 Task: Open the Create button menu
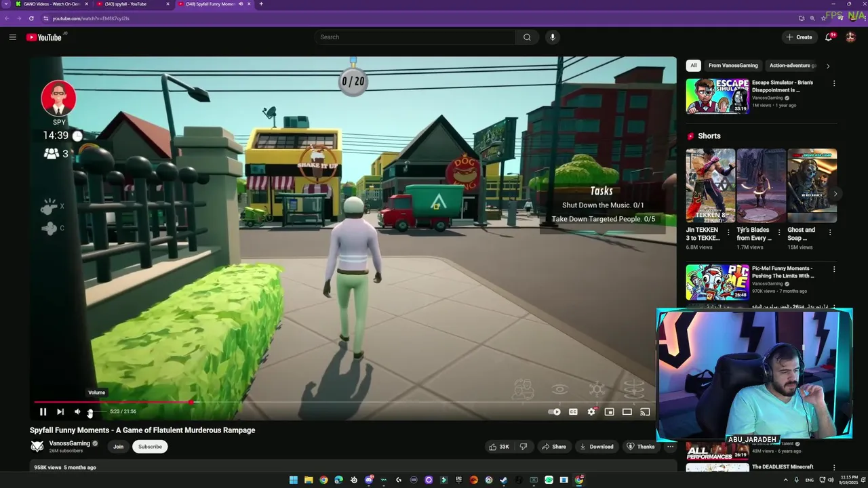click(x=800, y=37)
